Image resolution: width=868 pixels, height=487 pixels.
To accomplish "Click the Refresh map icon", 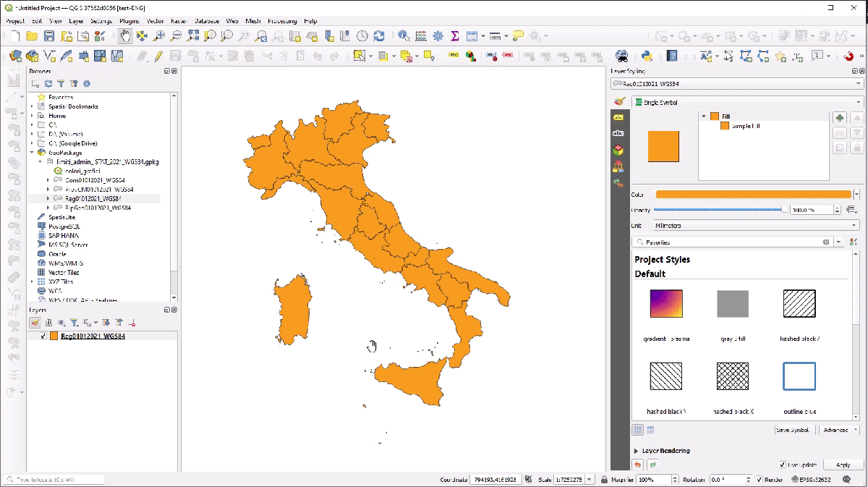I will [x=379, y=35].
